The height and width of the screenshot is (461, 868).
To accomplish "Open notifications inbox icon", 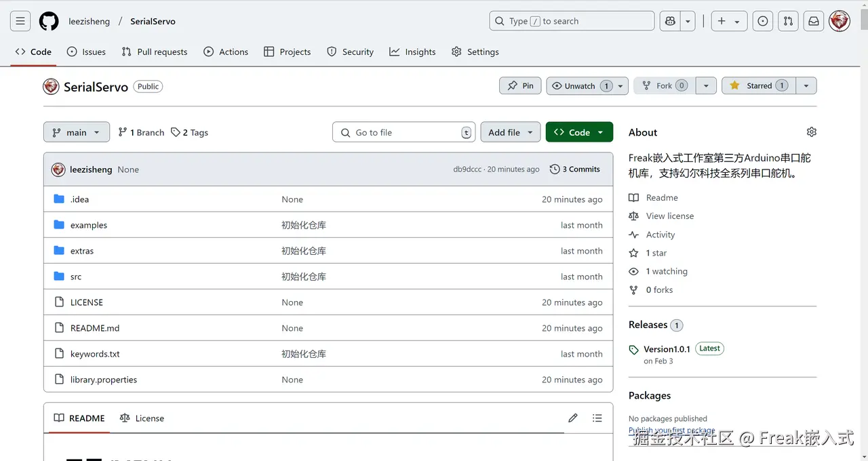I will pyautogui.click(x=814, y=21).
